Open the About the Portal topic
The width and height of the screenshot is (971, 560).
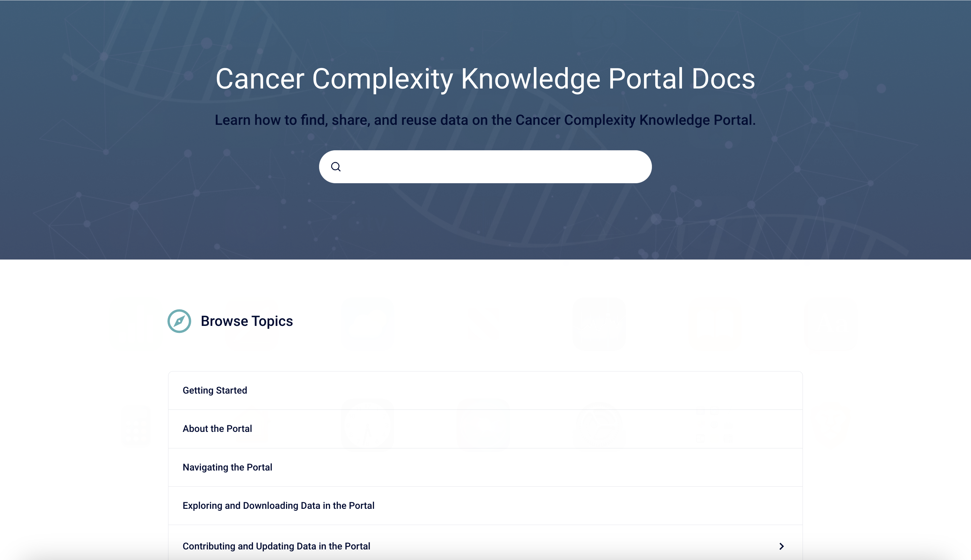(217, 429)
